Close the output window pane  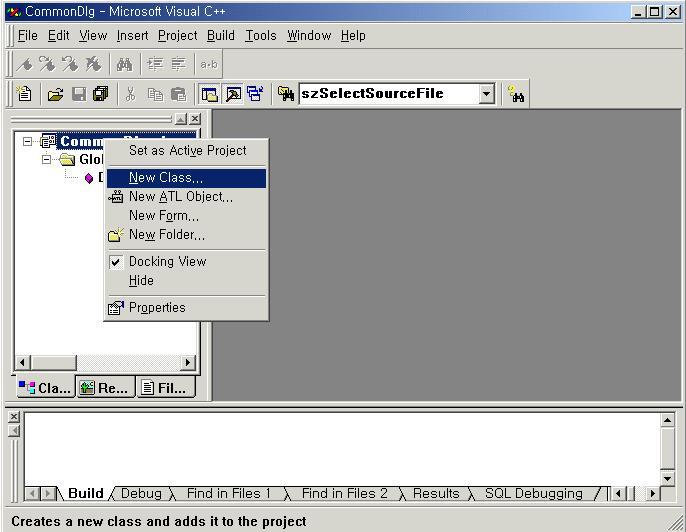[14, 416]
